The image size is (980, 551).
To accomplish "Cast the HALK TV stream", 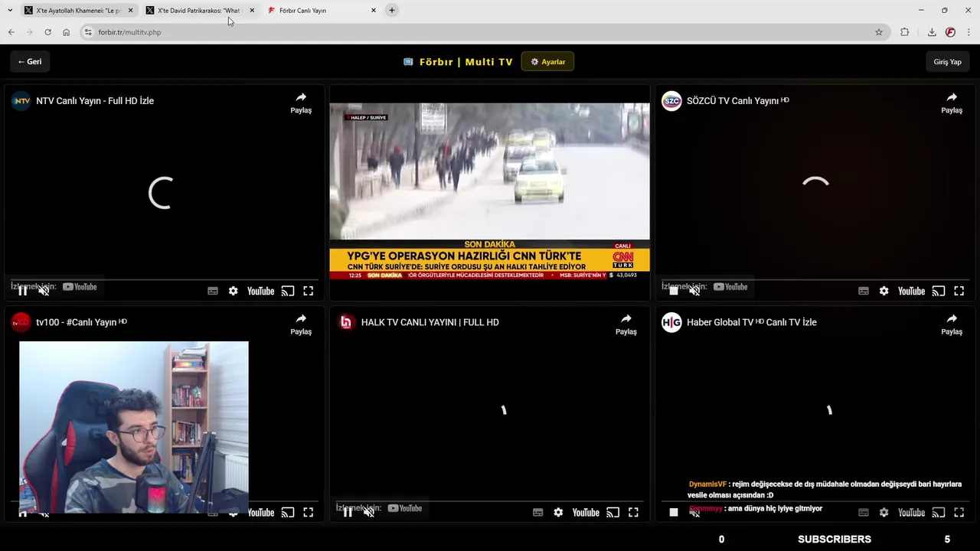I will pyautogui.click(x=613, y=513).
